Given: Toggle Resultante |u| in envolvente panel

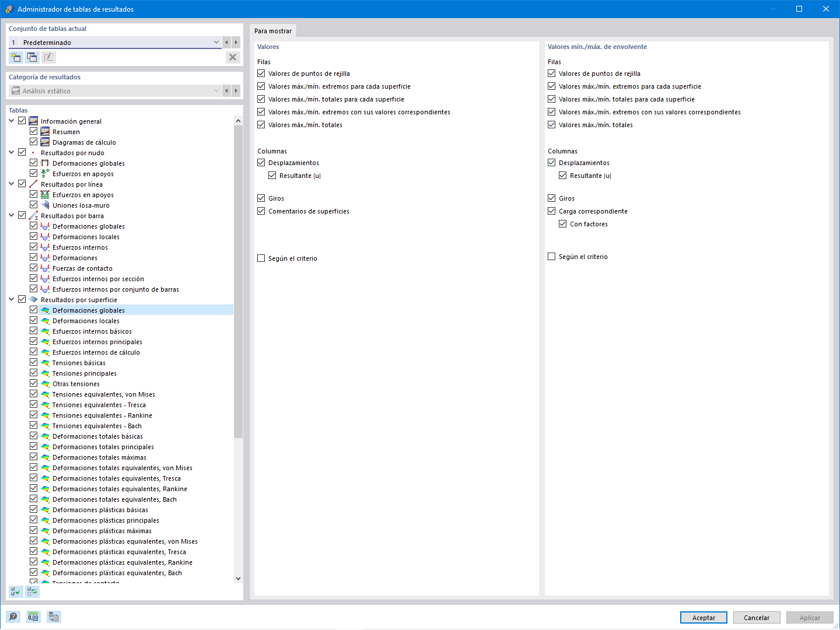Looking at the screenshot, I should [563, 176].
